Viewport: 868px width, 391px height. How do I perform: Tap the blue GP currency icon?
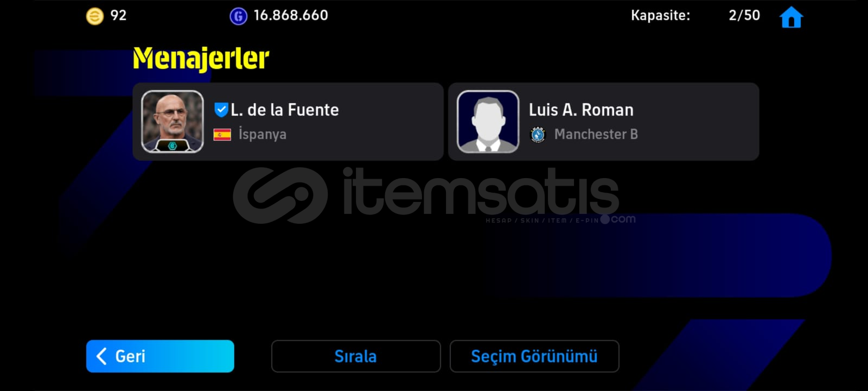tap(238, 16)
